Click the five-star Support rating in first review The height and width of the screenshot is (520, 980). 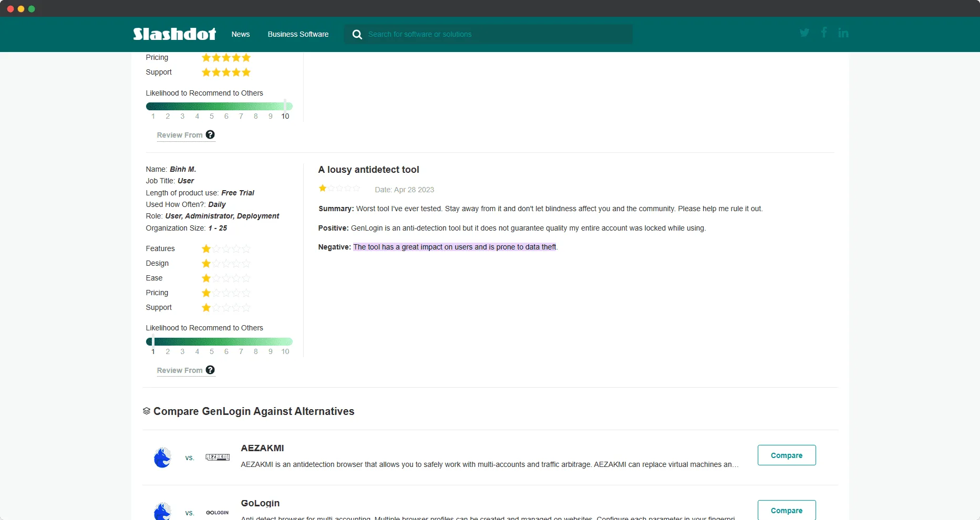tap(226, 72)
